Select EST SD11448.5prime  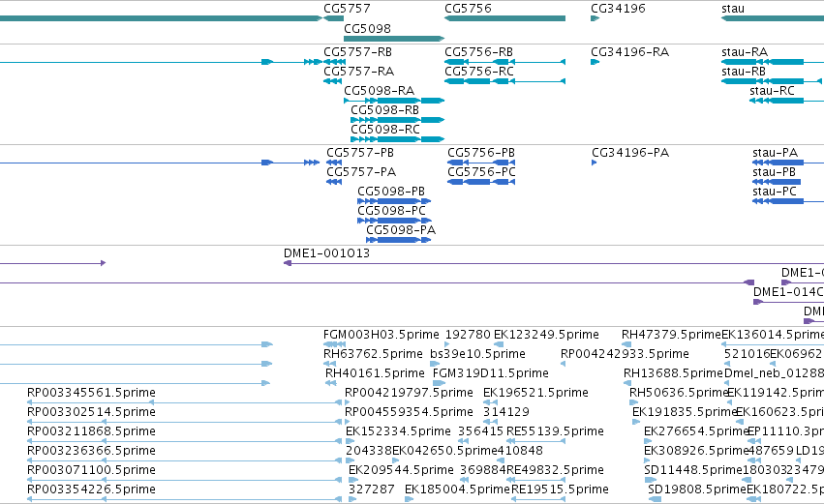click(693, 470)
